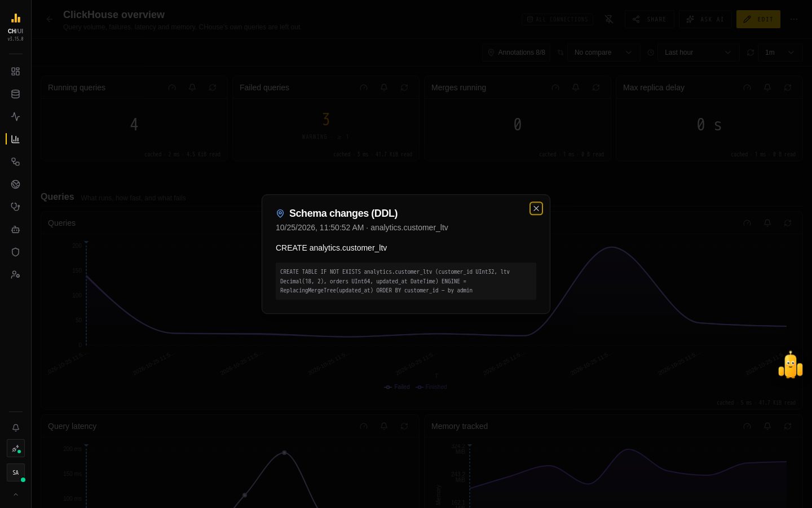
Task: Open the Last hour time range dropdown
Action: click(698, 52)
